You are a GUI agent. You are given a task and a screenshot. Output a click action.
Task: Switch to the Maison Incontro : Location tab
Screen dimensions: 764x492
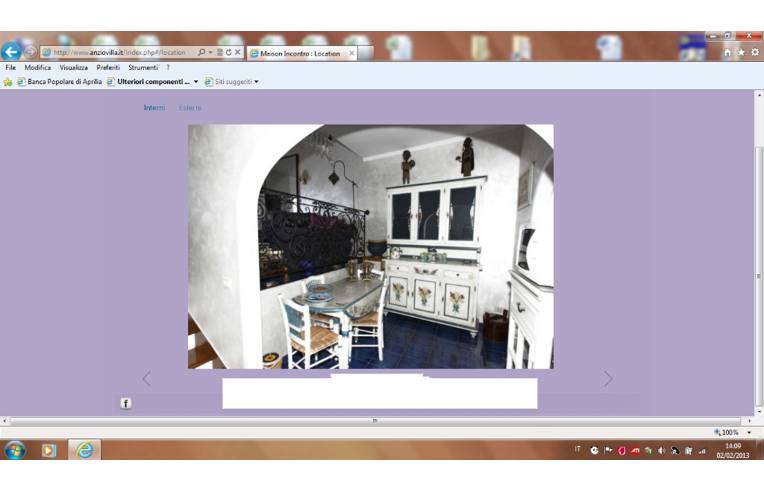300,53
